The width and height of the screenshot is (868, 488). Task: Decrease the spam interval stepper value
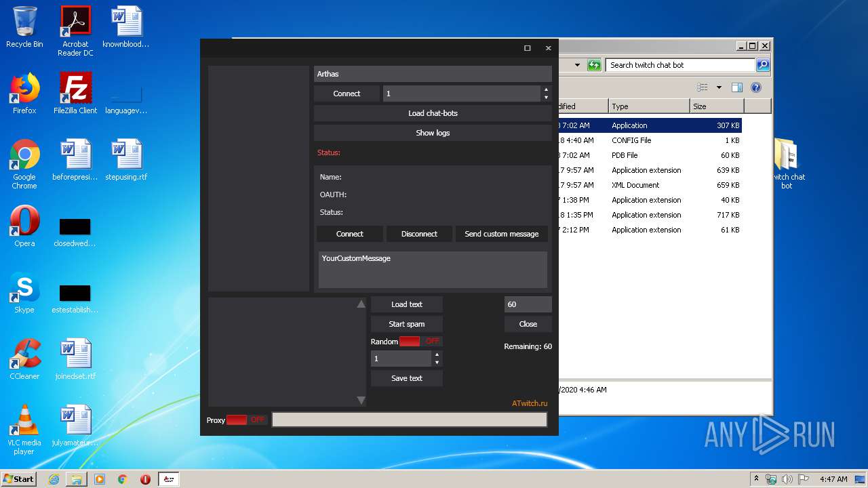click(x=437, y=363)
